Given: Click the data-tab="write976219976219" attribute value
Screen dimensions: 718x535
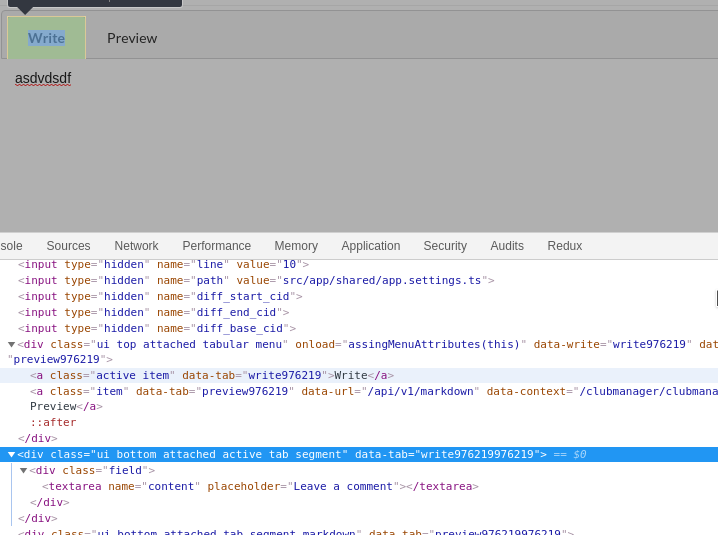Looking at the screenshot, I should tap(478, 454).
